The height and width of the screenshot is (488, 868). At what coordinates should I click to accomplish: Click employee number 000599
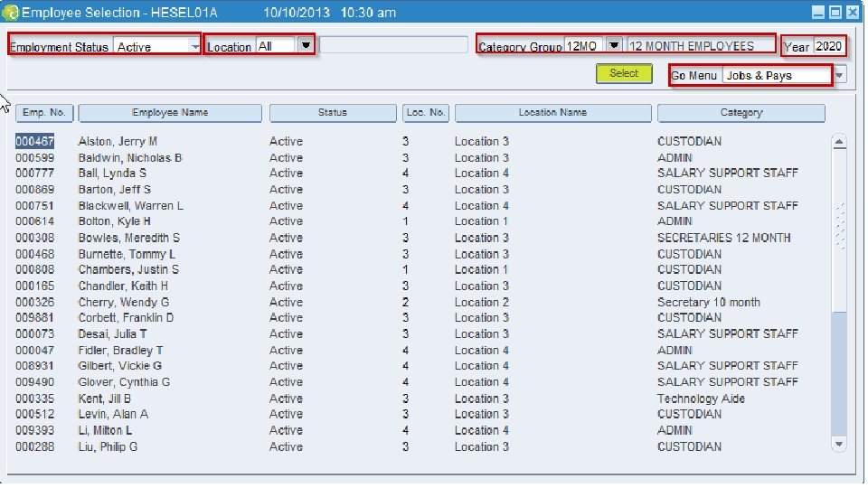pos(35,158)
